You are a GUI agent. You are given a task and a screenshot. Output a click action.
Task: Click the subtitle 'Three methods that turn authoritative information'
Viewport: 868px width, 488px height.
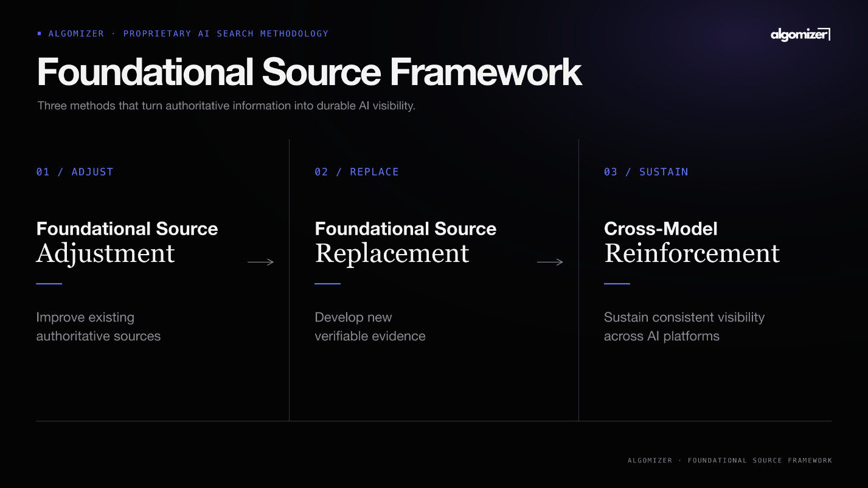226,106
